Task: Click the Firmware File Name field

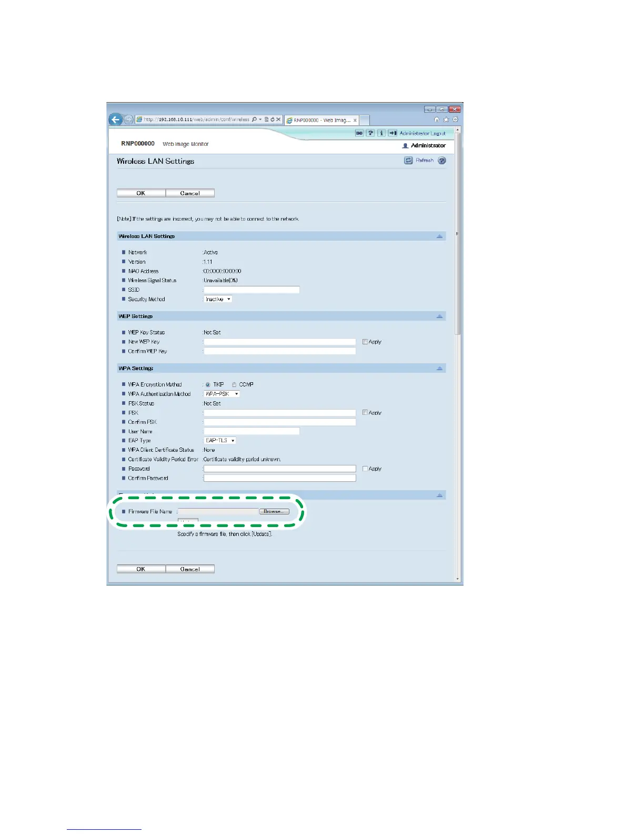Action: (218, 511)
